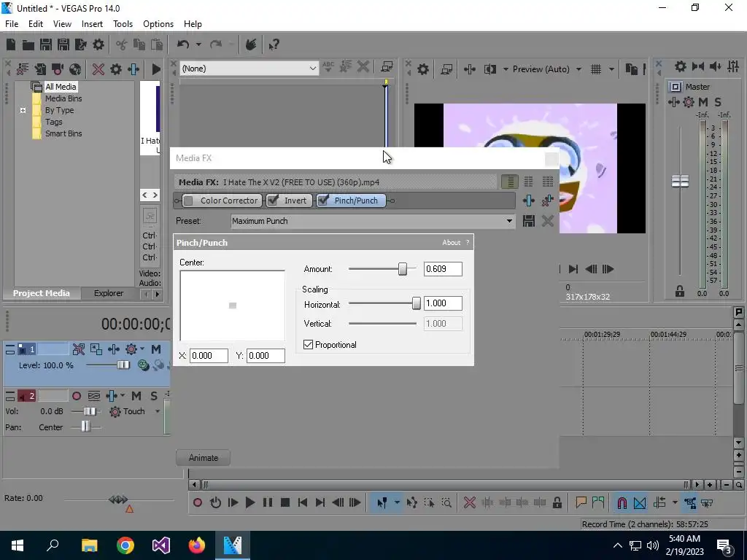The image size is (747, 560).
Task: Open the Edit menu
Action: coord(36,24)
